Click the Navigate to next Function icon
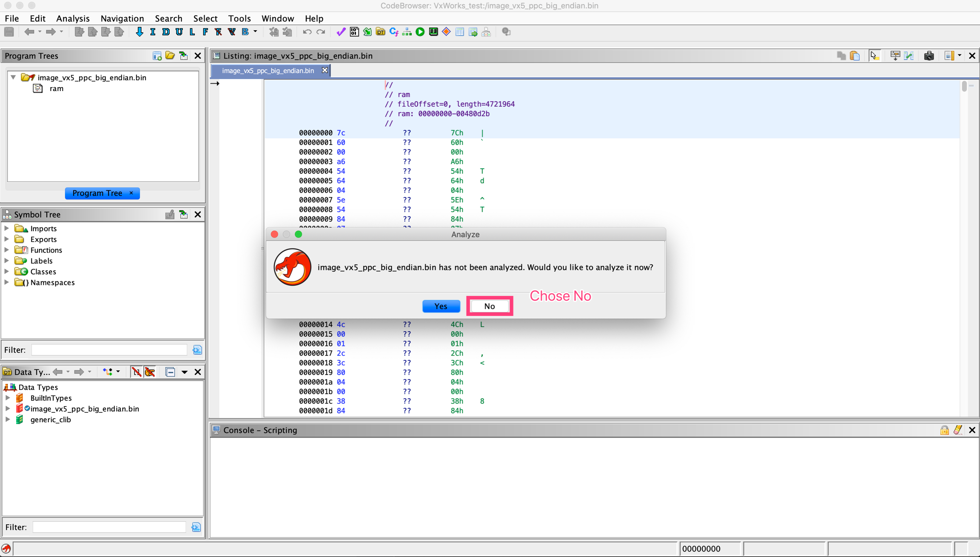Viewport: 980px width, 557px height. 205,32
